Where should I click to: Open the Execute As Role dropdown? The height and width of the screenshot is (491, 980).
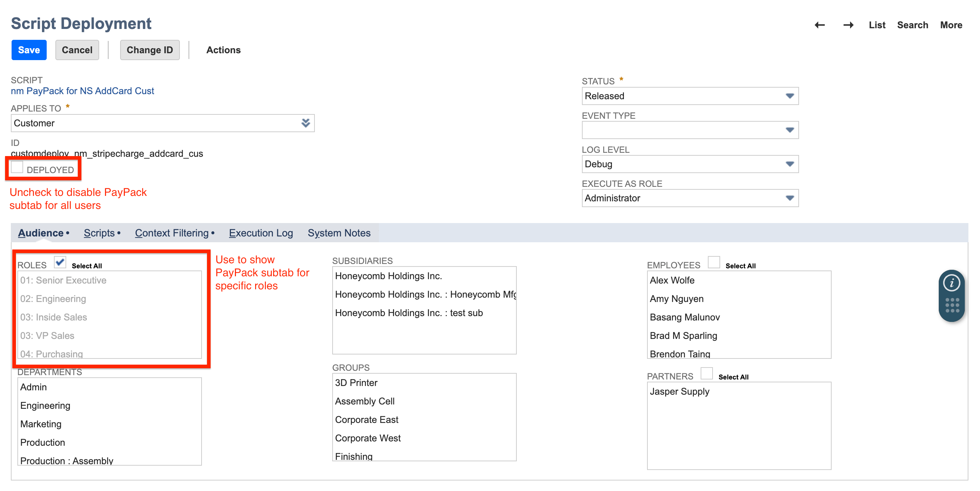[790, 198]
